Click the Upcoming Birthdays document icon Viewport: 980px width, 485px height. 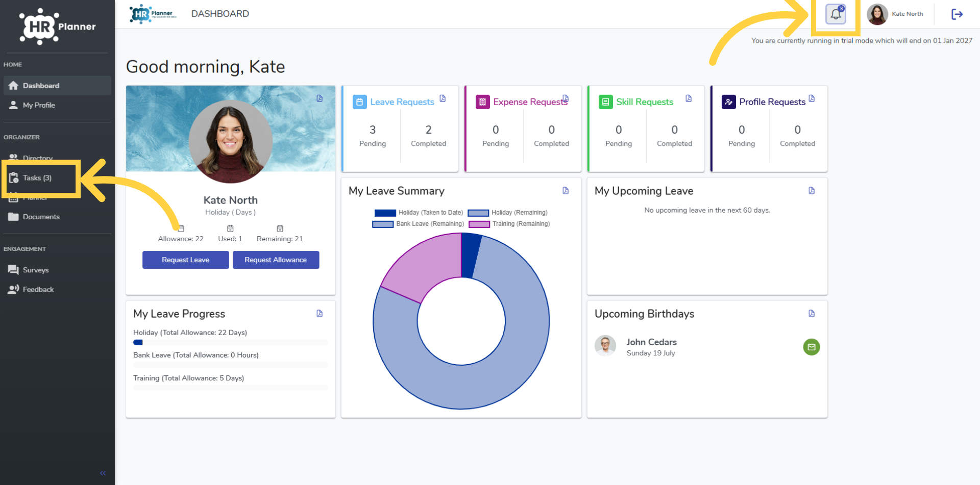pos(812,314)
